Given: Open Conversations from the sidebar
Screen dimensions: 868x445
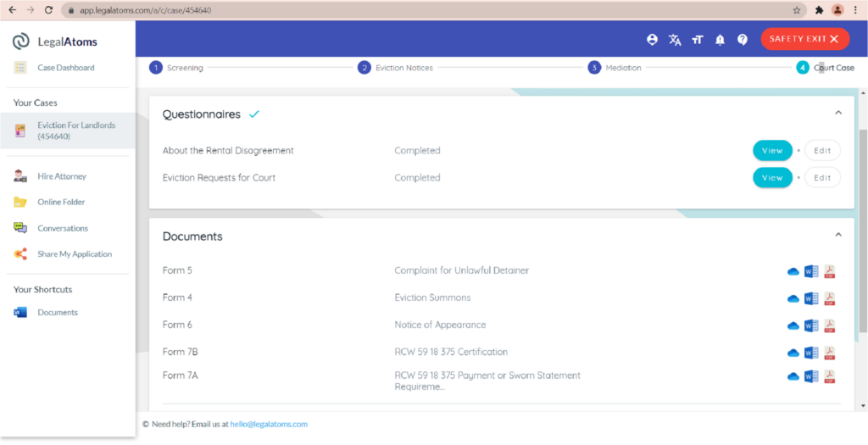Looking at the screenshot, I should pyautogui.click(x=62, y=228).
